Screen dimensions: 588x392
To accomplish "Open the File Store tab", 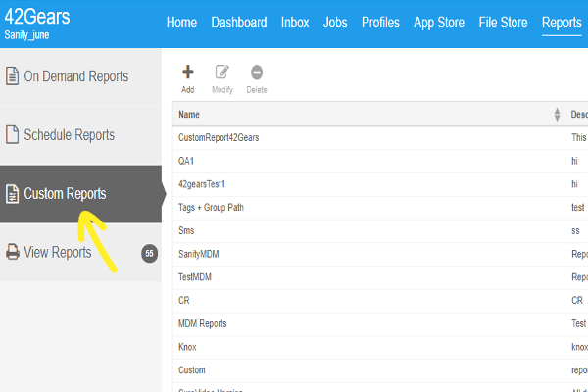I will [504, 23].
